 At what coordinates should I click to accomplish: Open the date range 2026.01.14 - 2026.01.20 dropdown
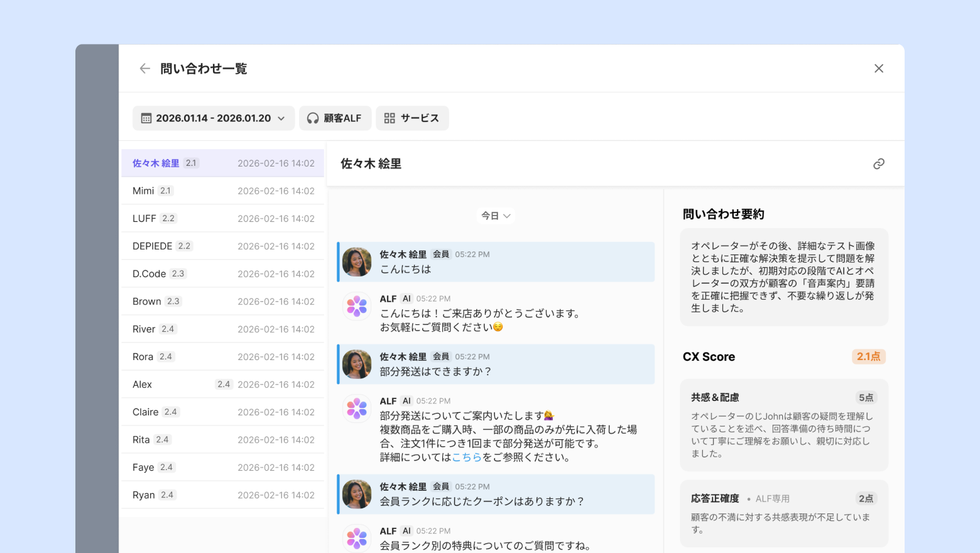click(x=213, y=118)
